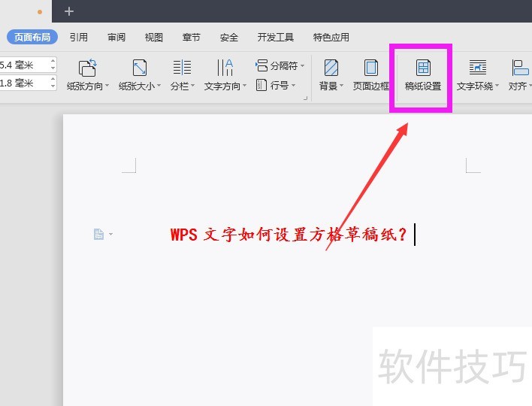532x406 pixels.
Task: Open the 背景 background icon
Action: pyautogui.click(x=331, y=68)
